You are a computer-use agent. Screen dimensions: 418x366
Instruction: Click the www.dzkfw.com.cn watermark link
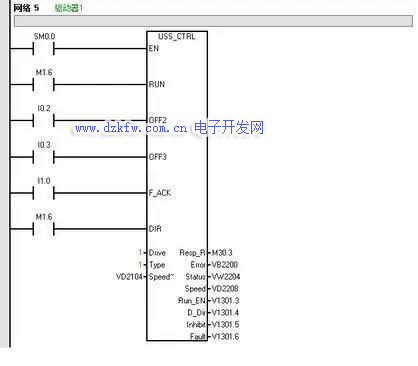click(131, 128)
